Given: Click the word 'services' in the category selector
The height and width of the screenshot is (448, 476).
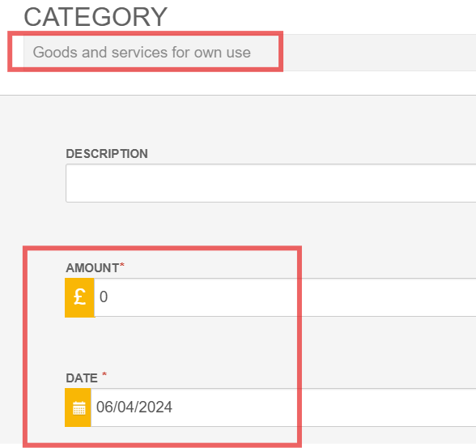Looking at the screenshot, I should pyautogui.click(x=139, y=52).
